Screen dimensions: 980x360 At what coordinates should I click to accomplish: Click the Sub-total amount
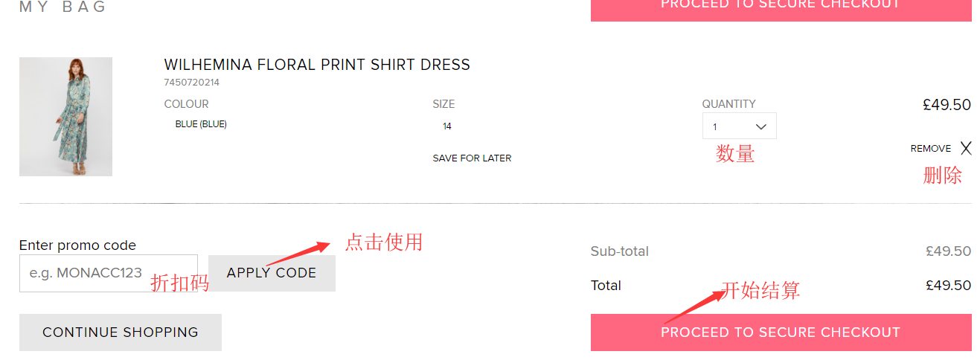pyautogui.click(x=948, y=251)
